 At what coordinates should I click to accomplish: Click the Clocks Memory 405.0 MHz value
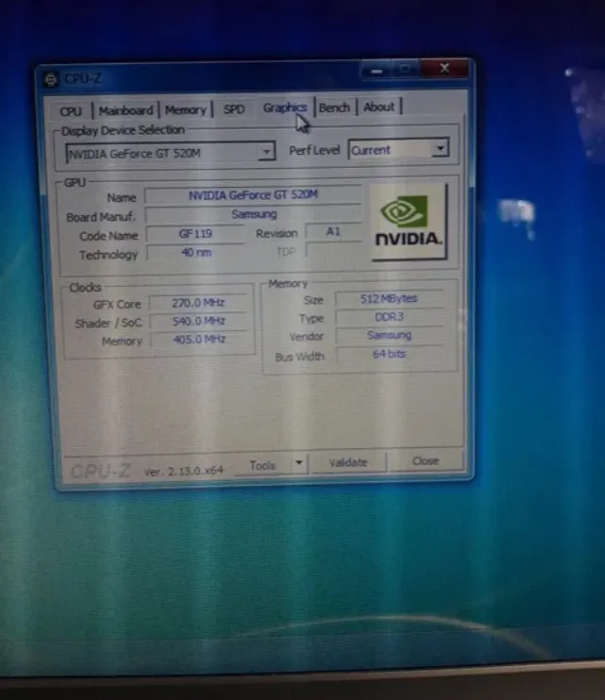[x=199, y=340]
